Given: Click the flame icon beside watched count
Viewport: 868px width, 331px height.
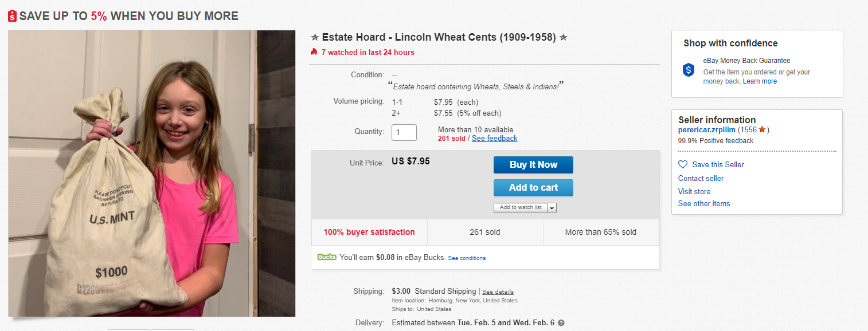Looking at the screenshot, I should click(314, 52).
